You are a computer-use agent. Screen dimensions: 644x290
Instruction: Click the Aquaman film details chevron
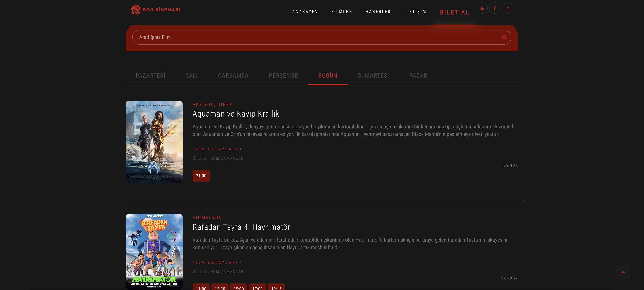click(241, 149)
